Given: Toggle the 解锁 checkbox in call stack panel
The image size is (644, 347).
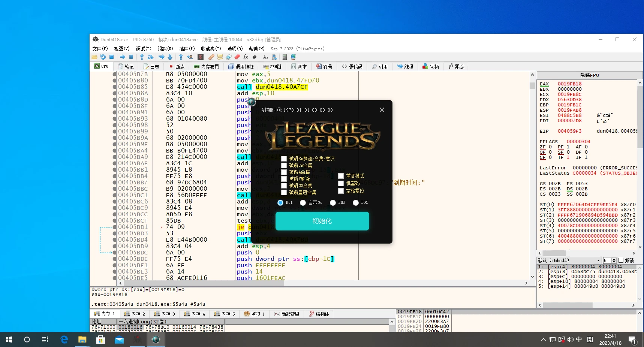Looking at the screenshot, I should (x=621, y=260).
